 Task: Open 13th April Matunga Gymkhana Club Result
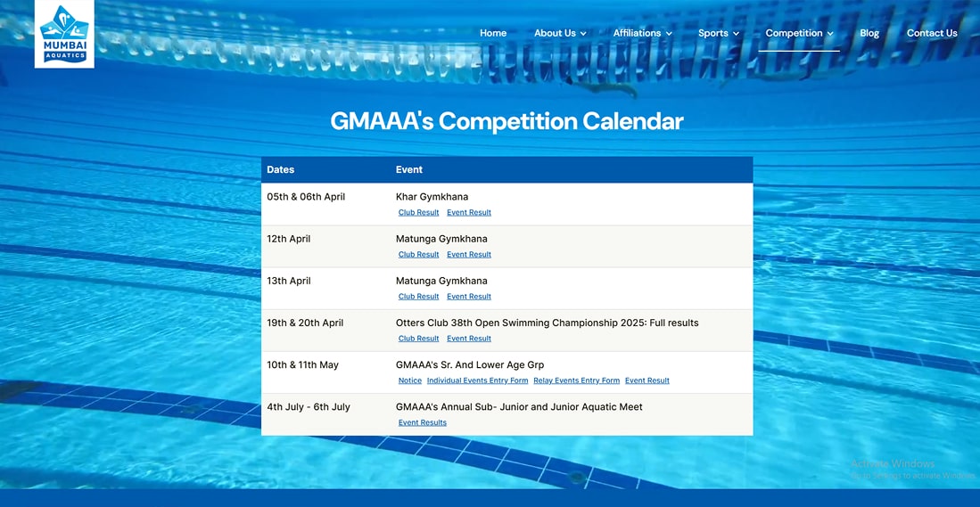pyautogui.click(x=418, y=297)
